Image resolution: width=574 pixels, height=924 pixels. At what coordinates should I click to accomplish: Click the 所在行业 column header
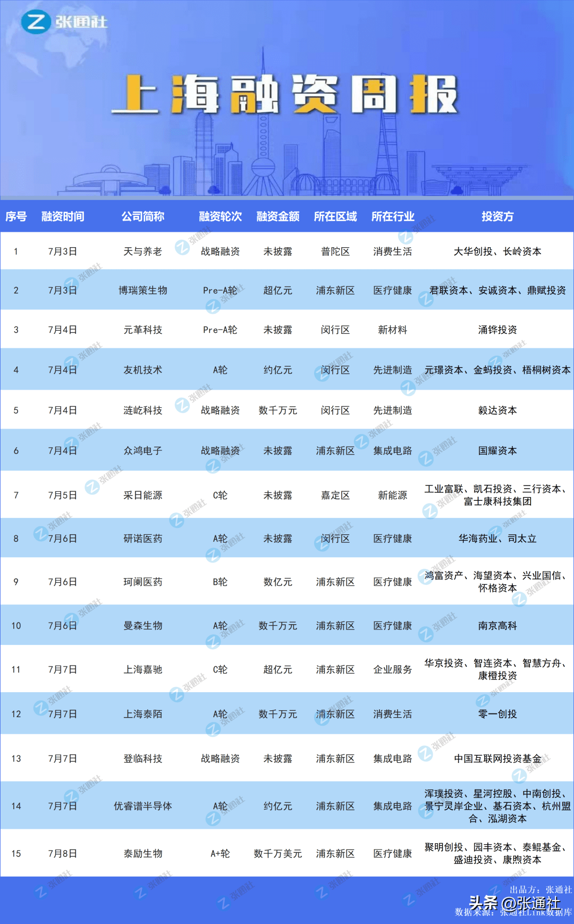tap(392, 216)
